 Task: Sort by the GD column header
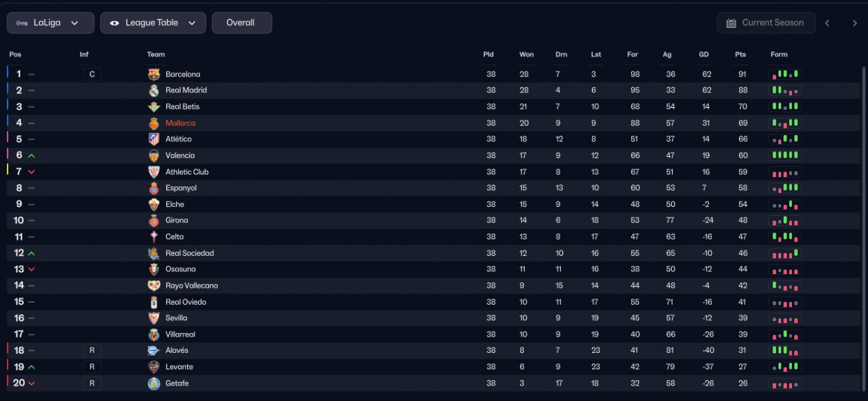(704, 54)
